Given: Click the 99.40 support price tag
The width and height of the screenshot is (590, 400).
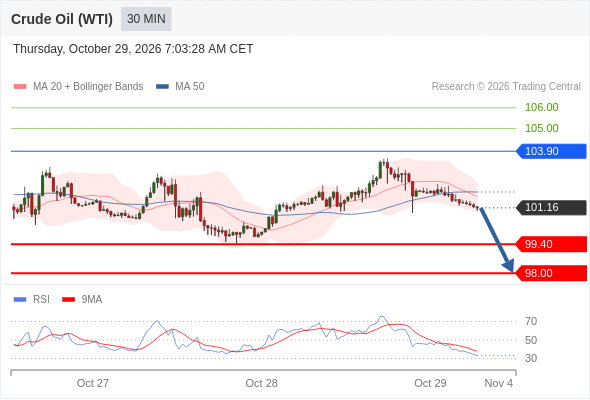Looking at the screenshot, I should (x=551, y=244).
